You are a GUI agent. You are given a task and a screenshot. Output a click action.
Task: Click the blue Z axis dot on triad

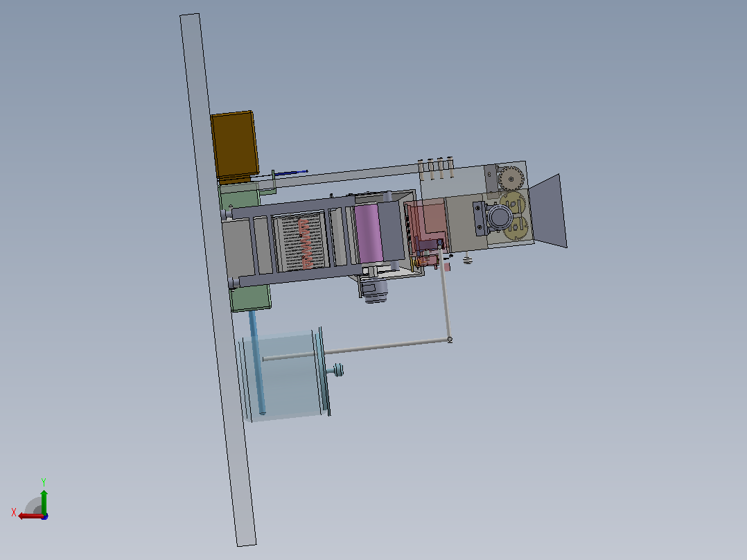pos(45,516)
